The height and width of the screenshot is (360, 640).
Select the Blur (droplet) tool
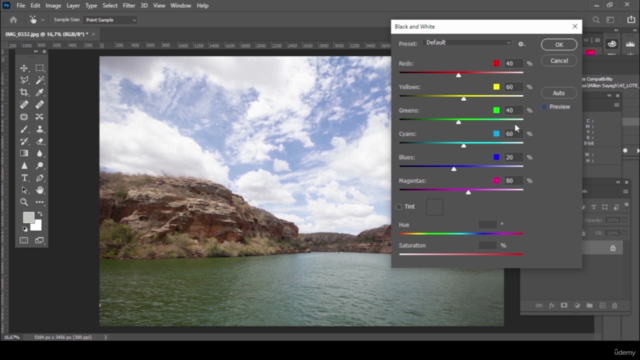click(x=40, y=153)
